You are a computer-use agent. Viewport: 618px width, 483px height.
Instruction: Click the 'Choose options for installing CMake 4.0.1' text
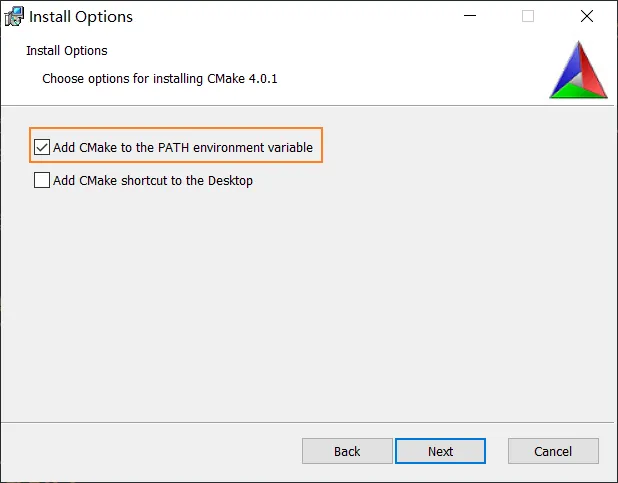click(x=159, y=78)
